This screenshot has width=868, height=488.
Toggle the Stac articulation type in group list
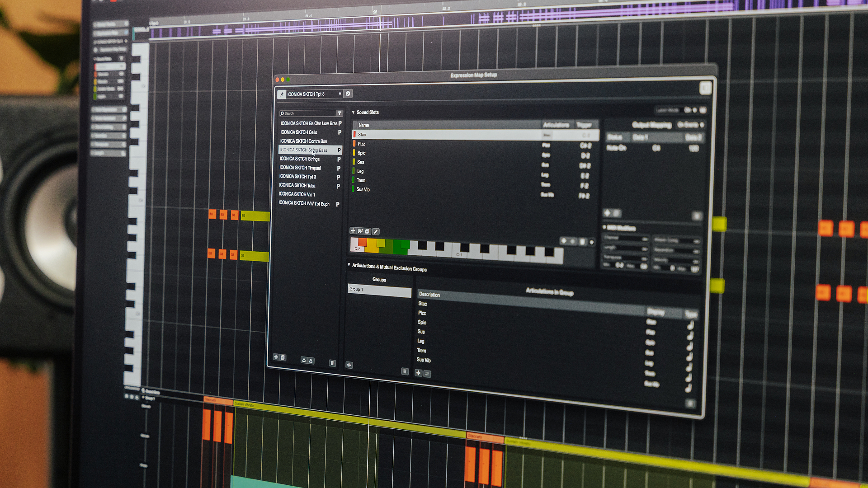pyautogui.click(x=690, y=325)
